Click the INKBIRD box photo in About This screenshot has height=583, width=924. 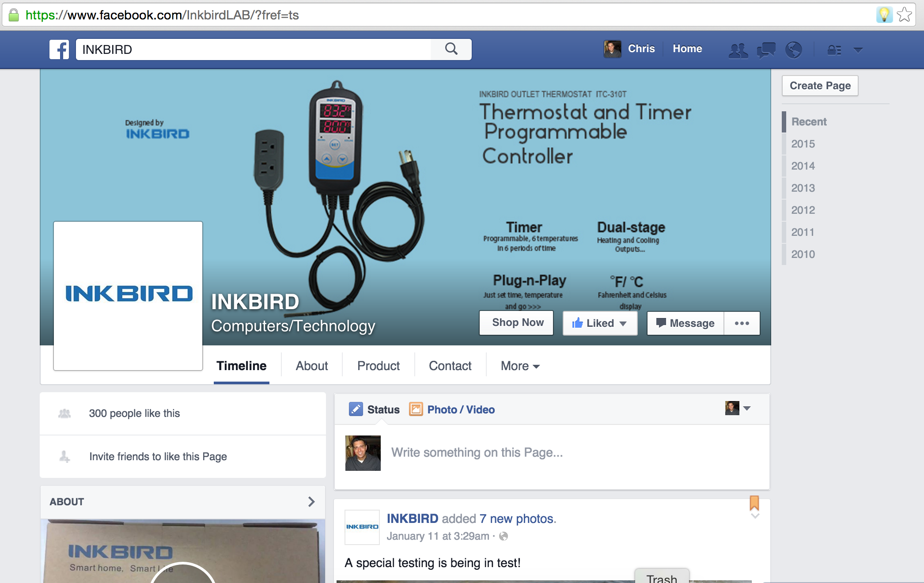(183, 551)
